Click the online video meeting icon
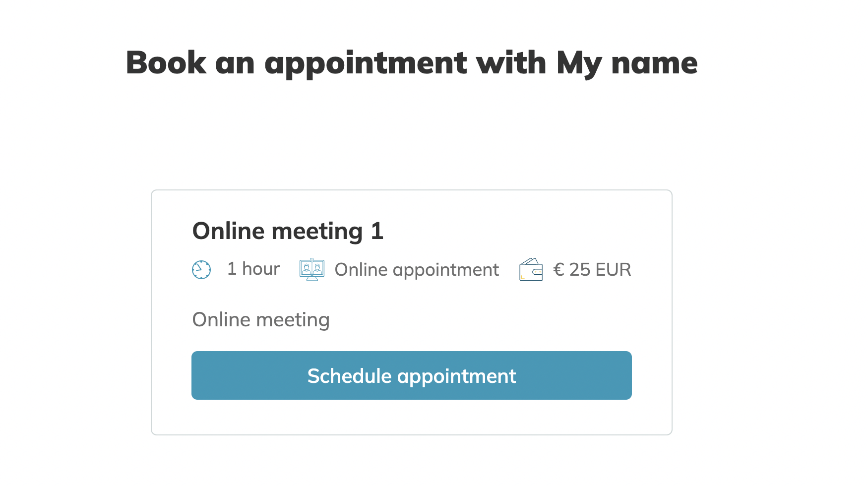This screenshot has width=868, height=486. coord(312,269)
